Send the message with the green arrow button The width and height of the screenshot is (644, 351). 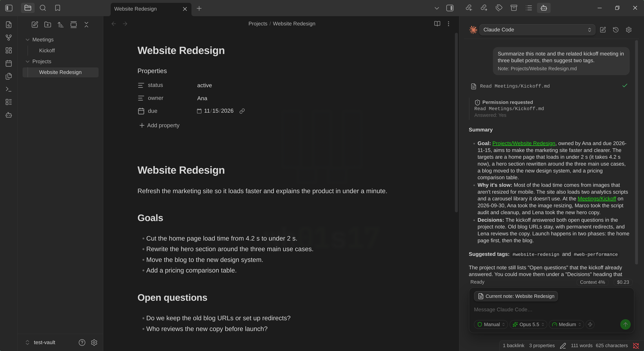coord(625,324)
